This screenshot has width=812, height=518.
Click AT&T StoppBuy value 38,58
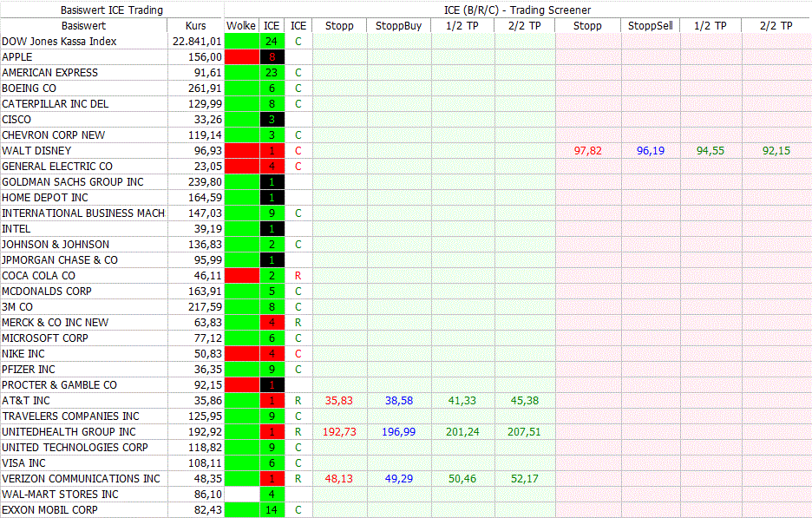click(398, 401)
